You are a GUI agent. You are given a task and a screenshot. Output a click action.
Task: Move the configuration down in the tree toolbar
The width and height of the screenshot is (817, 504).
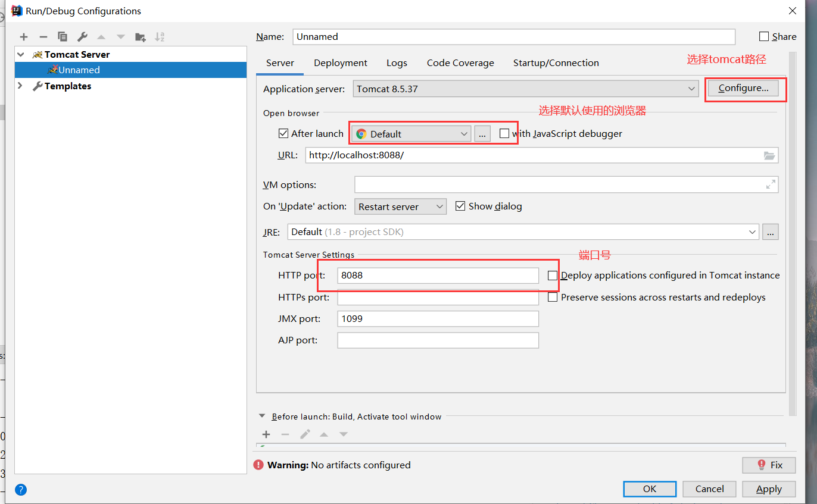121,37
